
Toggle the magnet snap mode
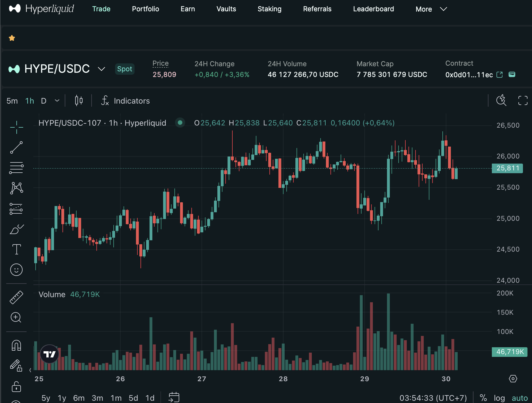(16, 346)
